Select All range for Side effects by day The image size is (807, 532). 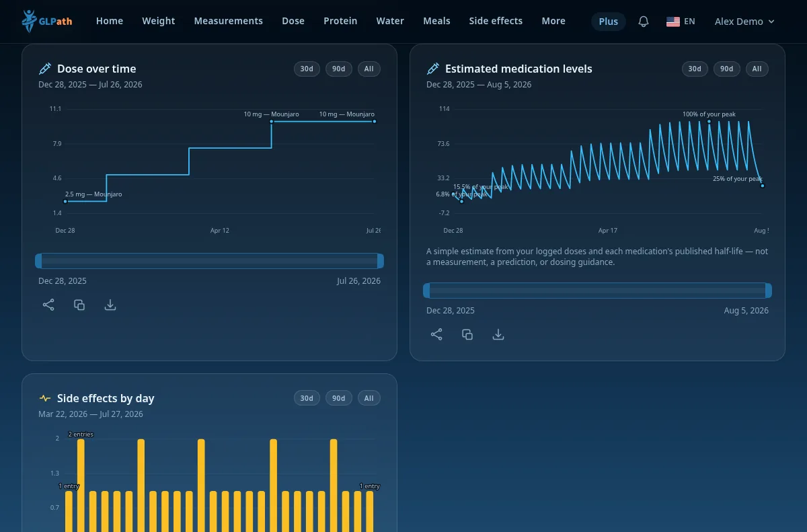point(369,398)
